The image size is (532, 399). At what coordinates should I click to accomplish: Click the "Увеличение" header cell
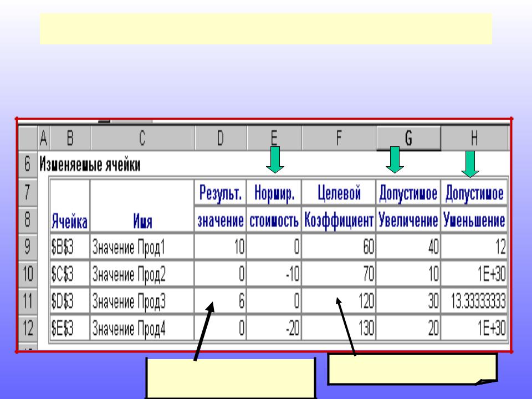408,220
